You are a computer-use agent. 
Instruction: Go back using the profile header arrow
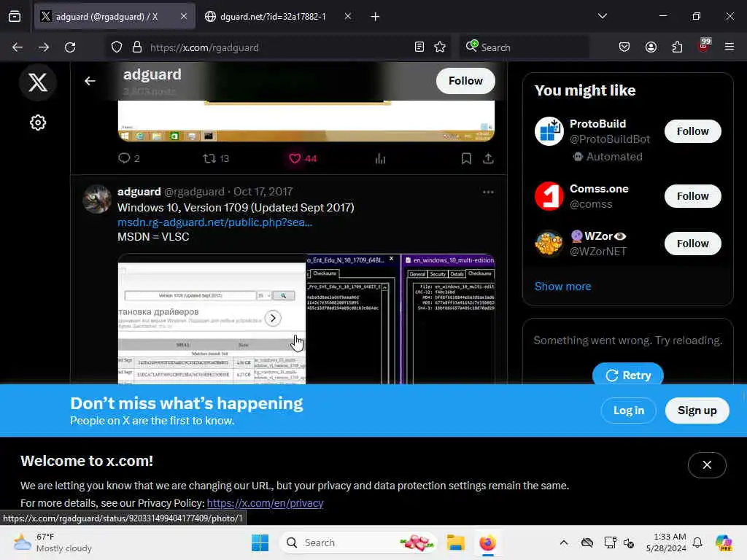pos(90,82)
